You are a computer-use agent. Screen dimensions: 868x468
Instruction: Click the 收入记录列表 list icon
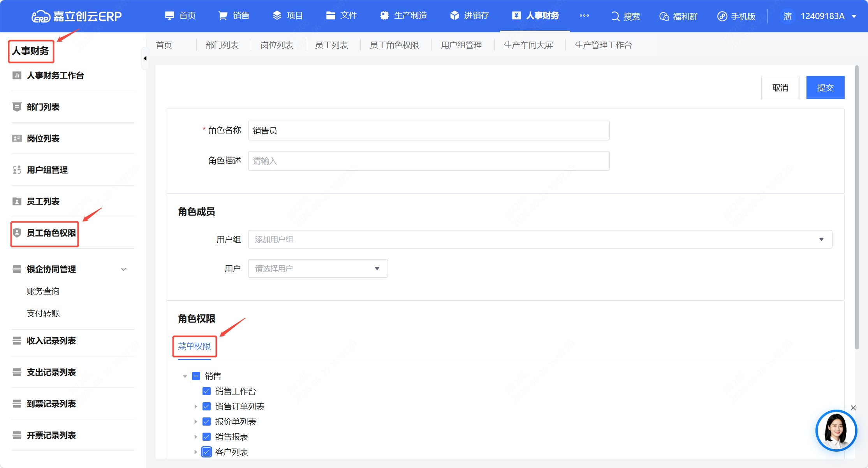tap(17, 341)
